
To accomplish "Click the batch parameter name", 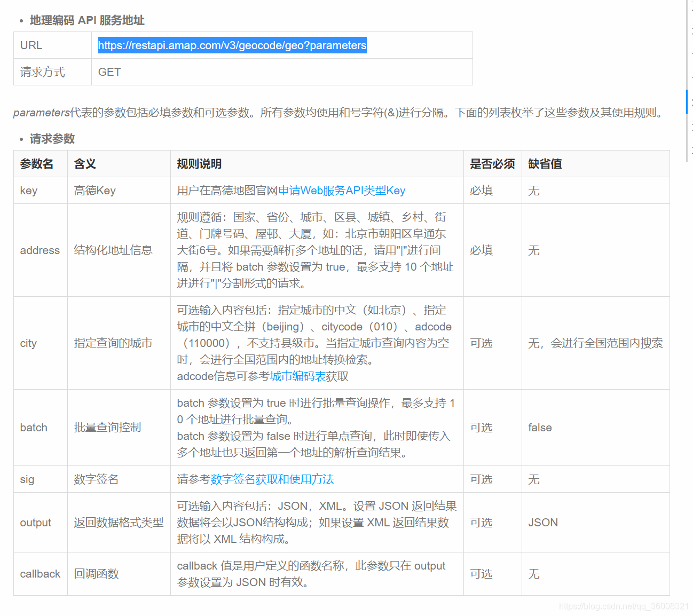I will 34,428.
